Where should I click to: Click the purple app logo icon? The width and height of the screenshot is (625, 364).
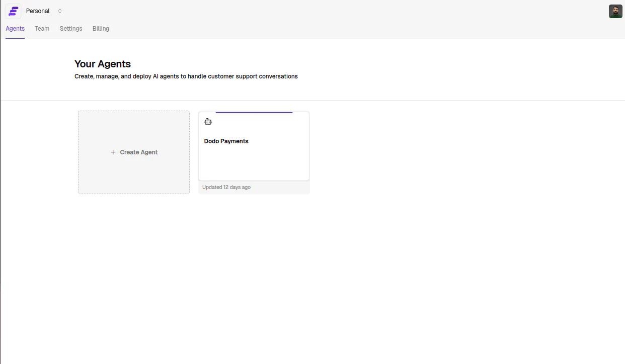click(x=14, y=11)
